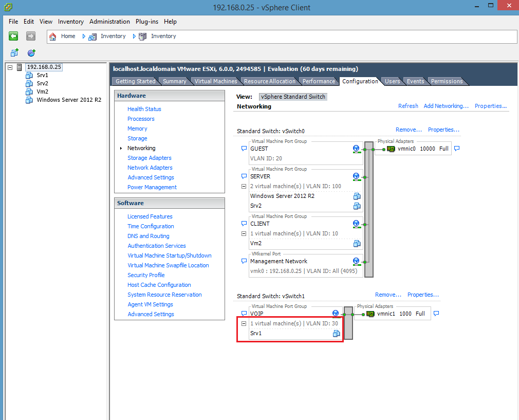Select Srv2 in the inventory tree
This screenshot has height=420, width=519.
(42, 83)
